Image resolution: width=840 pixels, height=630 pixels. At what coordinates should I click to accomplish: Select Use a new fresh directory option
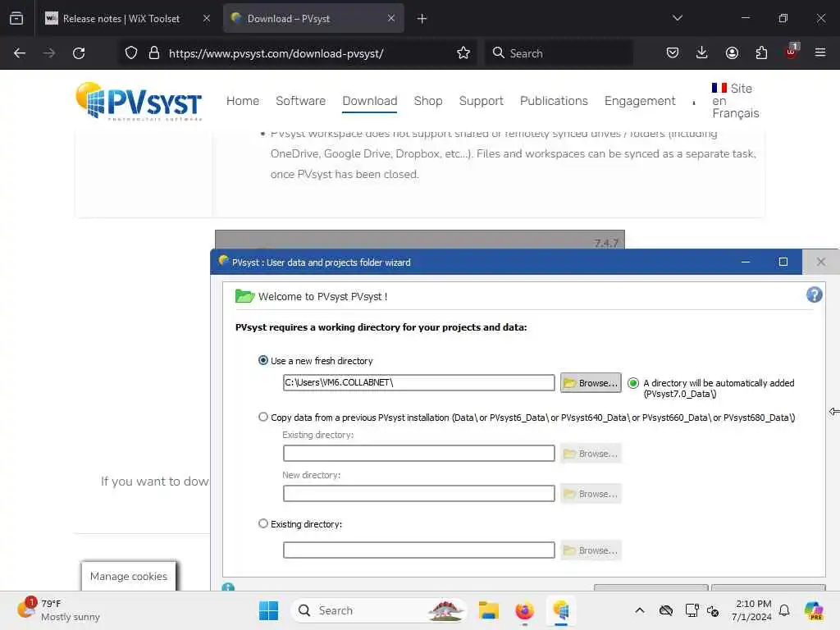pos(262,361)
